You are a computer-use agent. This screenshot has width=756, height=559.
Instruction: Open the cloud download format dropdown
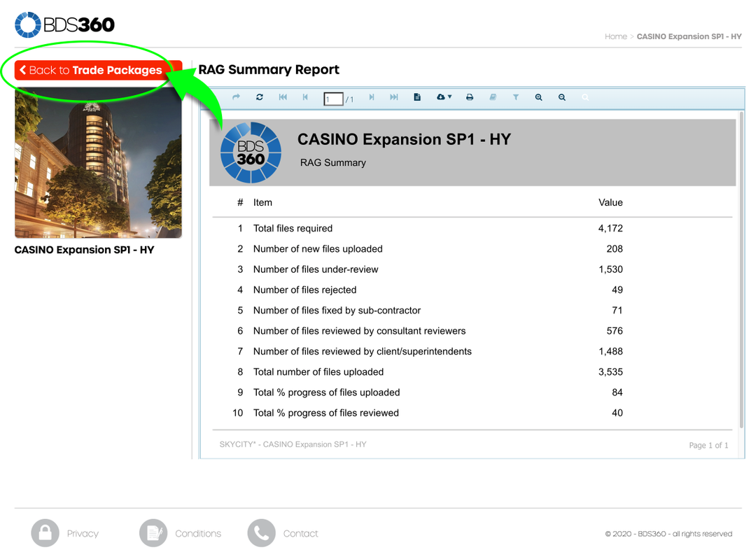click(443, 98)
